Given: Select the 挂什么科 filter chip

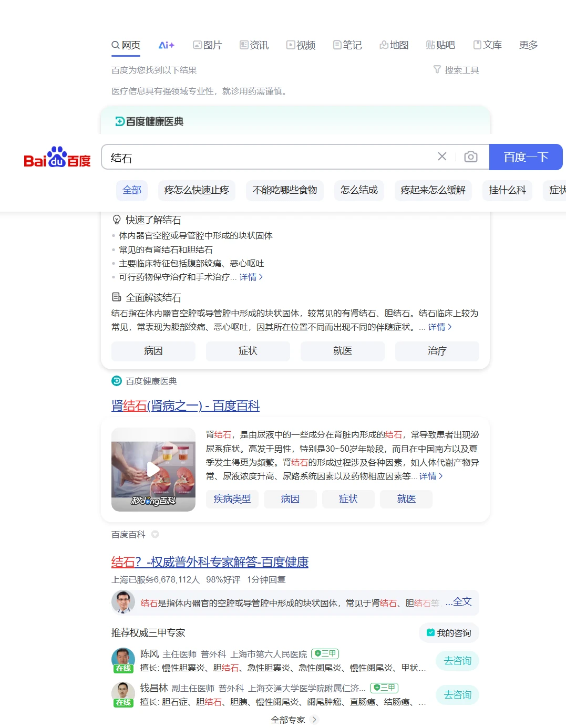Looking at the screenshot, I should (507, 190).
